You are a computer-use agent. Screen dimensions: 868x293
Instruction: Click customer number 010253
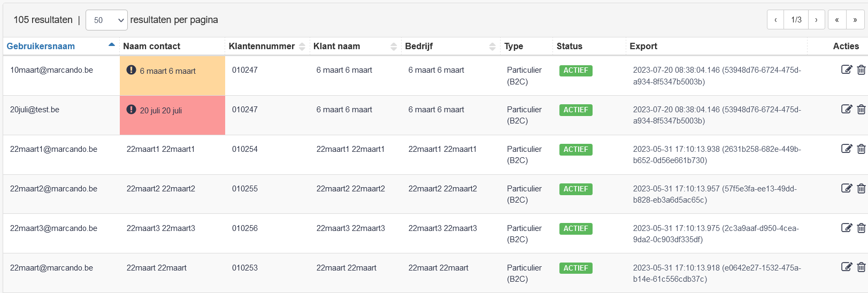(245, 268)
